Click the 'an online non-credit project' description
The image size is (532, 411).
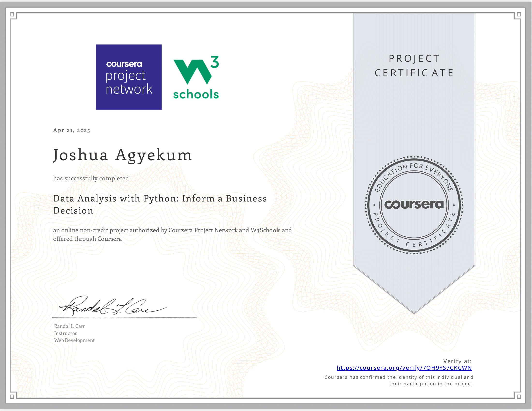[172, 234]
